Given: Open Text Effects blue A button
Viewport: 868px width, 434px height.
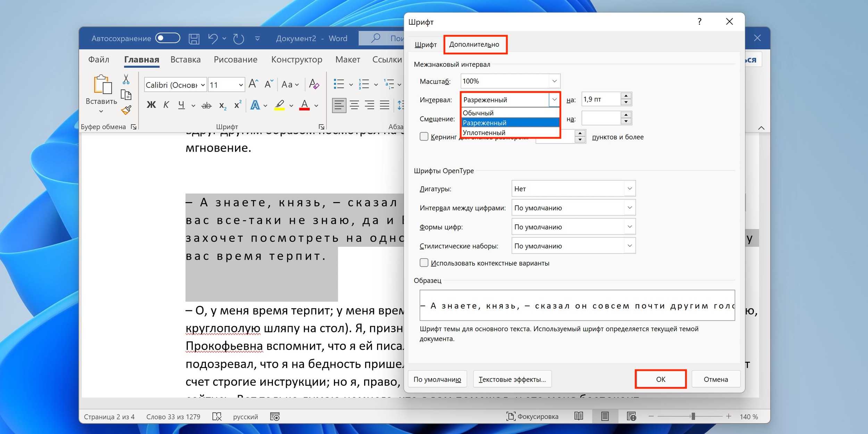Looking at the screenshot, I should (x=255, y=105).
